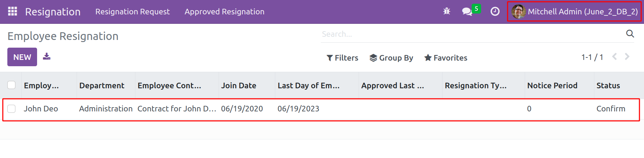
Task: Open the activities clock icon
Action: [495, 12]
